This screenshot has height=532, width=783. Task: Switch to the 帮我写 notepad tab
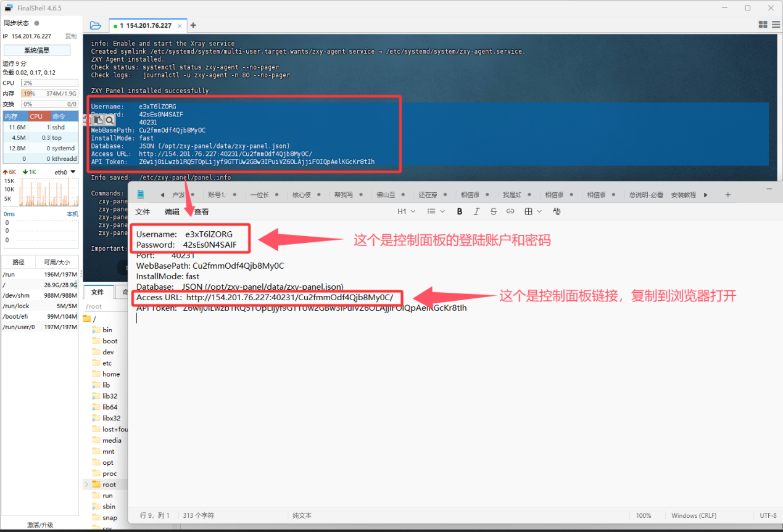[344, 195]
